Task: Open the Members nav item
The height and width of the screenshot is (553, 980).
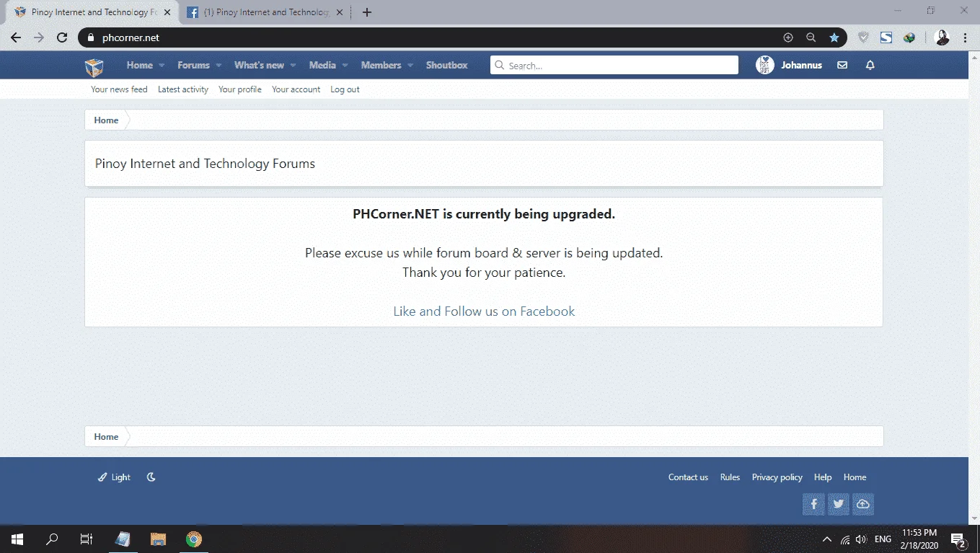Action: click(x=381, y=65)
